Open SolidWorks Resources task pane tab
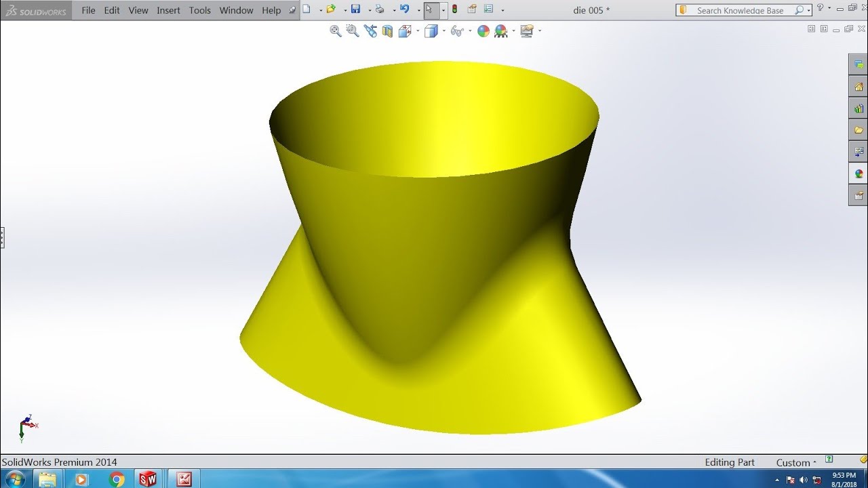 [859, 86]
